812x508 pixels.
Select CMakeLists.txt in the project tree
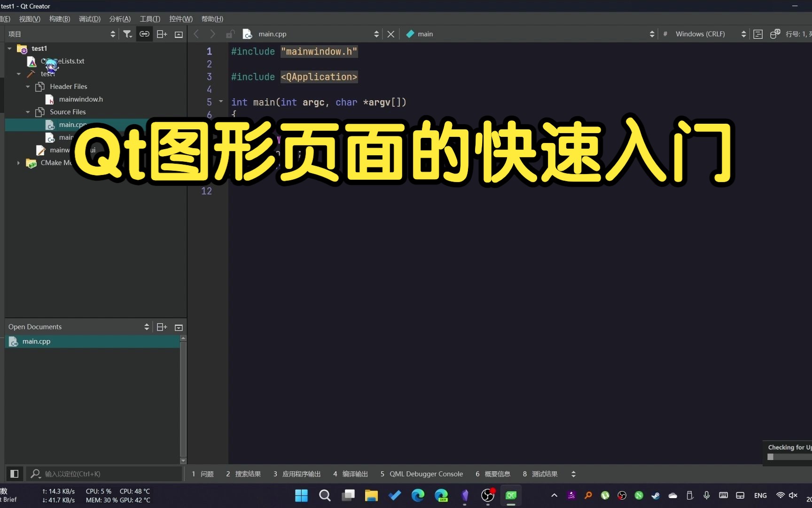coord(62,61)
